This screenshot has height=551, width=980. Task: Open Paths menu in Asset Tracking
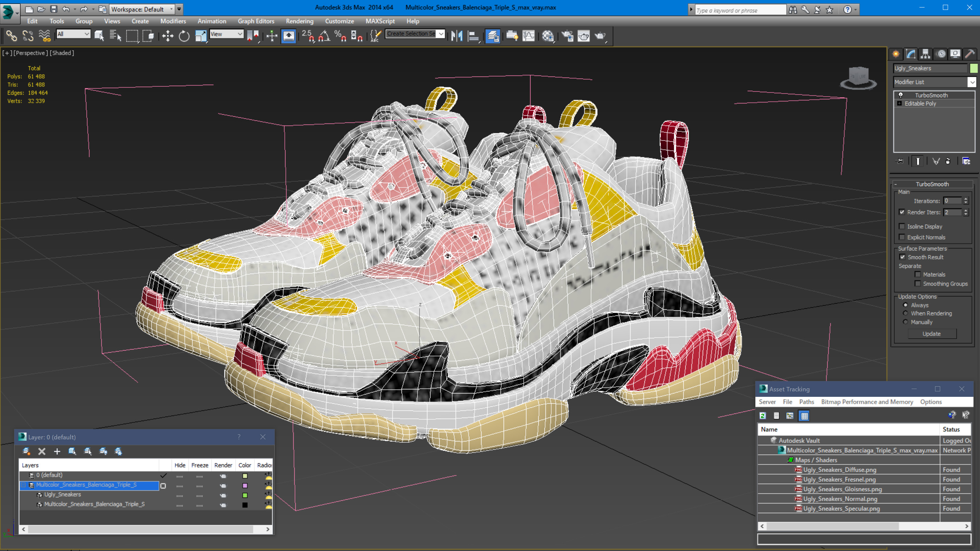(806, 402)
